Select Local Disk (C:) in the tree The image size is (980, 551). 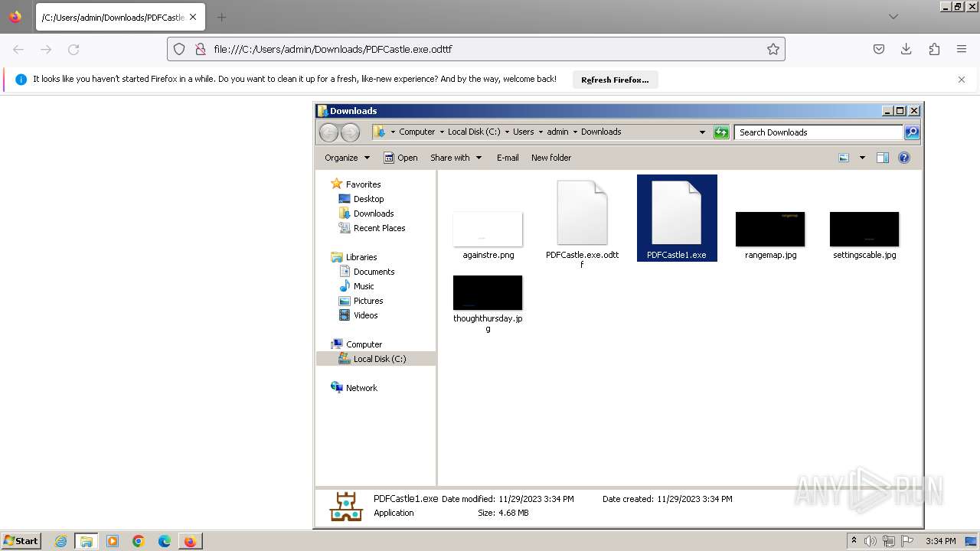point(380,359)
